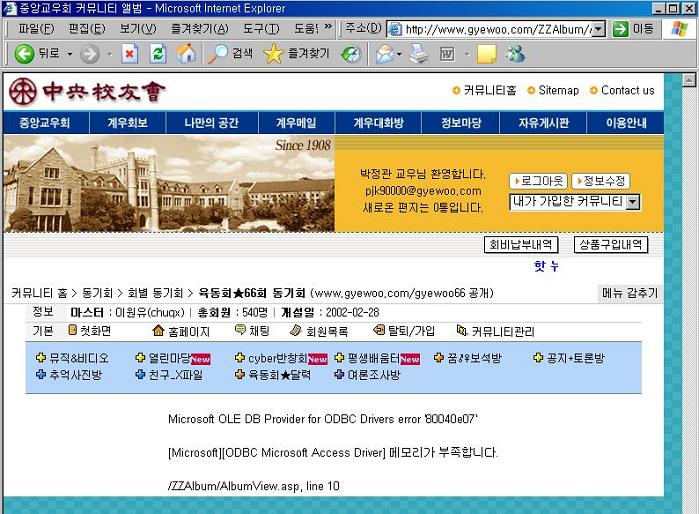Open the 파일(F) menu
Viewport: 699px width, 514px height.
click(37, 29)
